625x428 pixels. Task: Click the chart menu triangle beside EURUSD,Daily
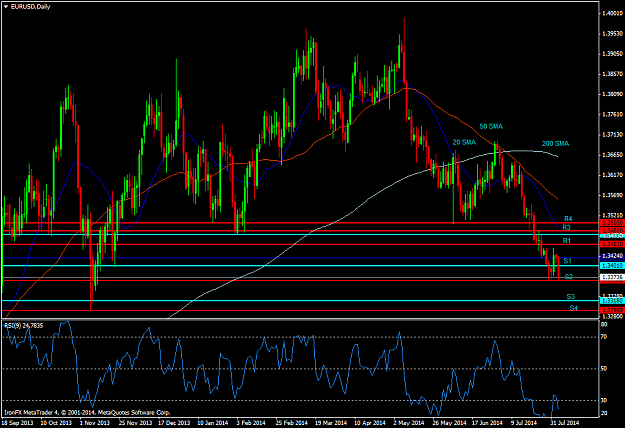(x=6, y=6)
